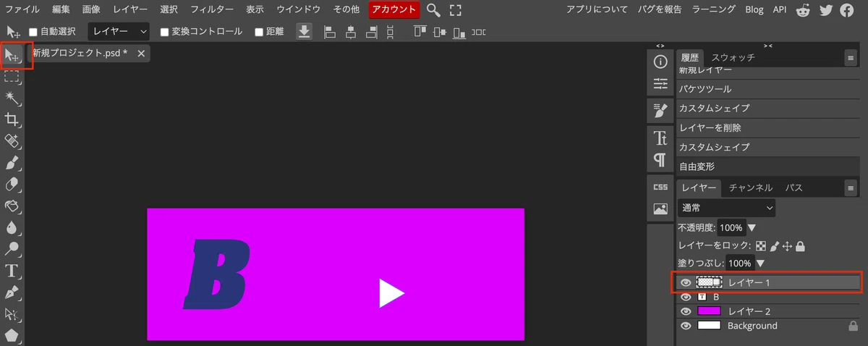This screenshot has height=346, width=868.
Task: Enable the 距離 checkbox
Action: coord(258,32)
